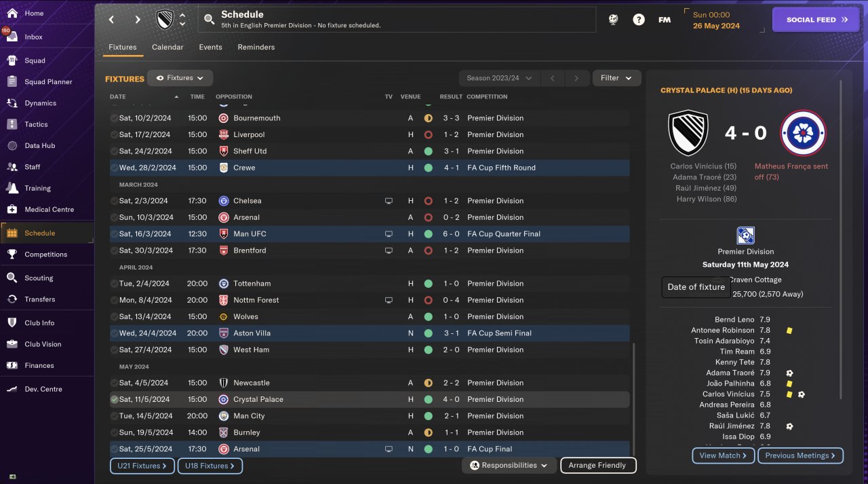The height and width of the screenshot is (484, 868).
Task: Click the Arrange Friendly button
Action: [598, 466]
